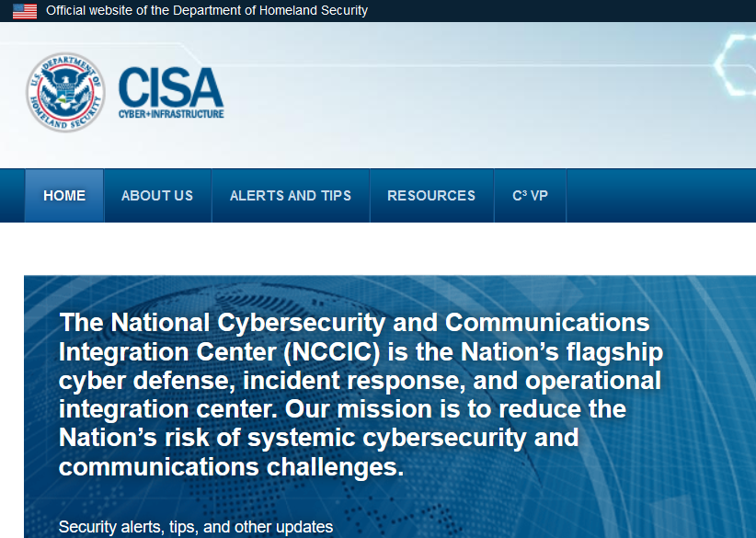Click the NCCIC mission statement paragraph
Viewport: 756px width, 538px height.
click(x=359, y=395)
